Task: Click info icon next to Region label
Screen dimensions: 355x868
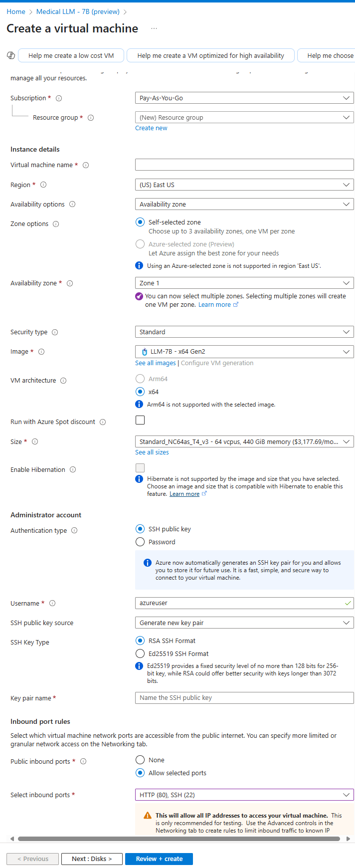Action: 43,185
